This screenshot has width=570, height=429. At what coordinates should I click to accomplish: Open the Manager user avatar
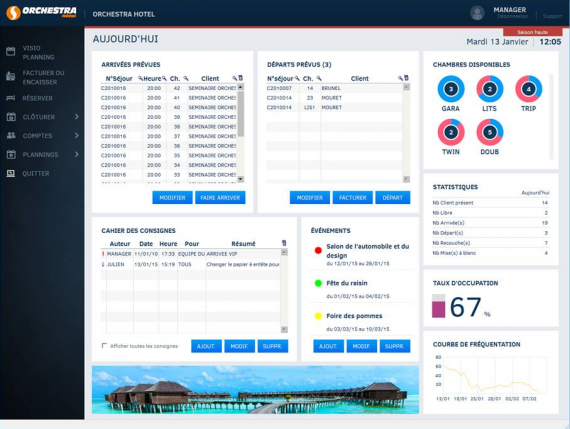[477, 13]
